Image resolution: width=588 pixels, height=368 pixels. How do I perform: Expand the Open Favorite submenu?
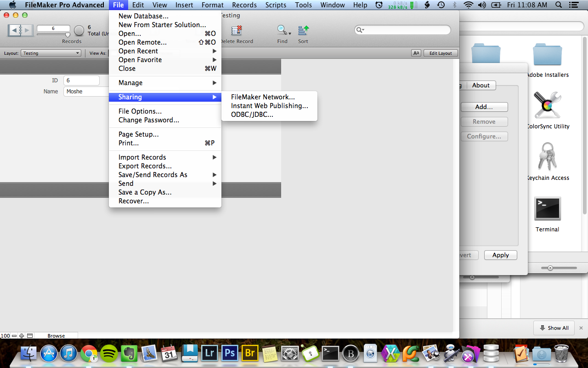[165, 60]
